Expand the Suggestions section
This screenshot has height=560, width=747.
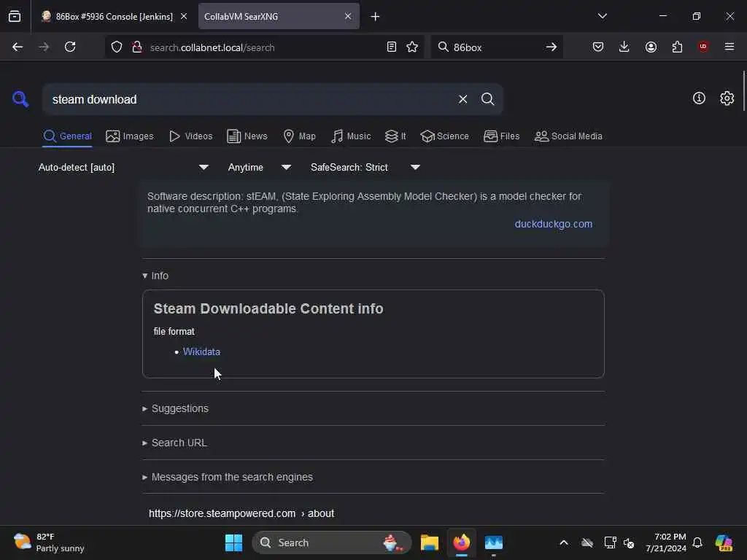tap(175, 408)
